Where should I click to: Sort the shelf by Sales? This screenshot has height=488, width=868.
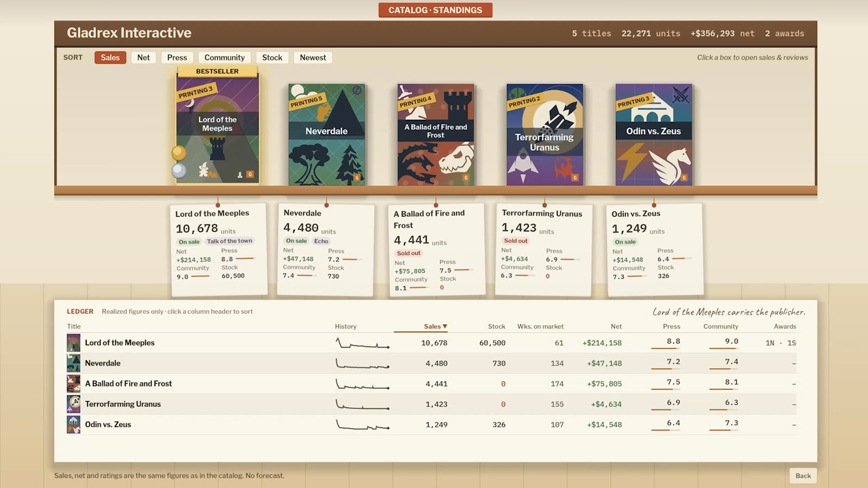(x=110, y=57)
